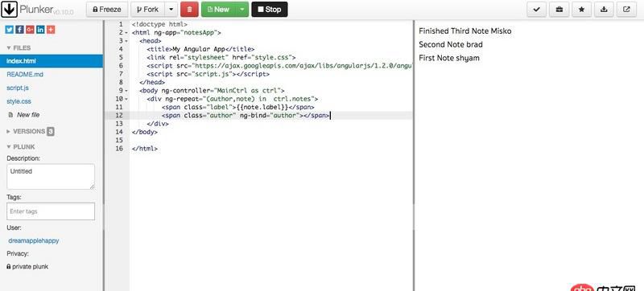644x291 pixels.
Task: Open the Fork dropdown arrow
Action: (x=171, y=10)
